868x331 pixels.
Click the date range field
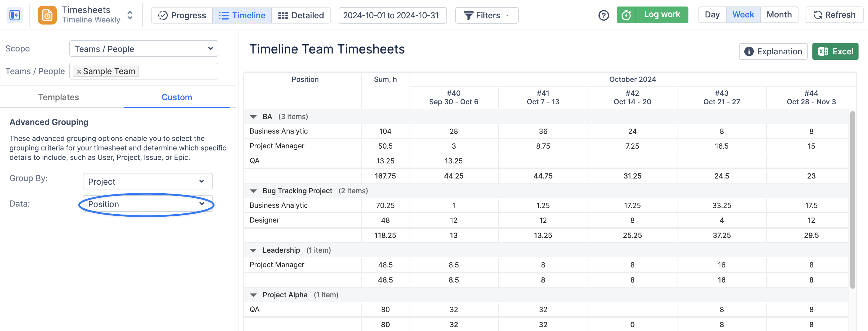point(392,15)
